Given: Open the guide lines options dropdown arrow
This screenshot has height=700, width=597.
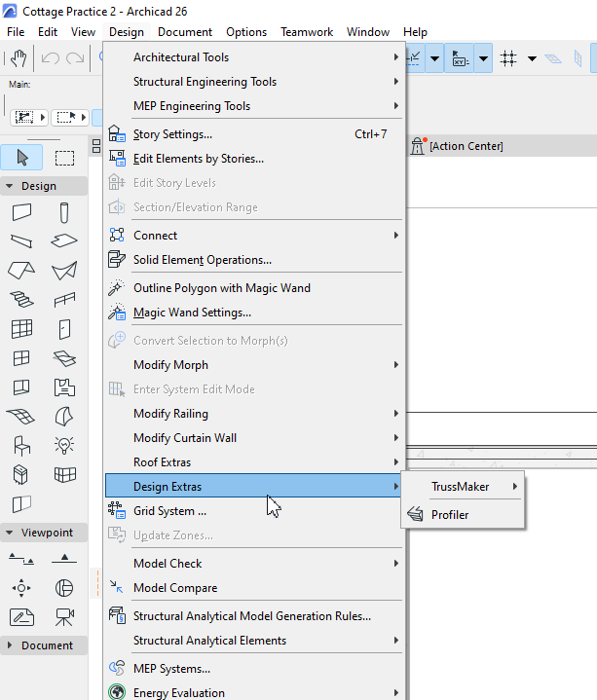Looking at the screenshot, I should tap(434, 58).
